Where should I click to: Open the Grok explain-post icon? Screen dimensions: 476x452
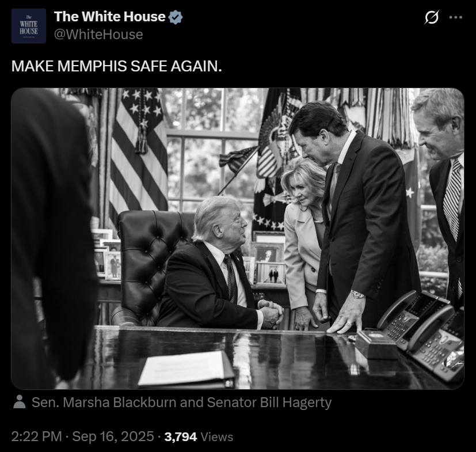coord(432,17)
